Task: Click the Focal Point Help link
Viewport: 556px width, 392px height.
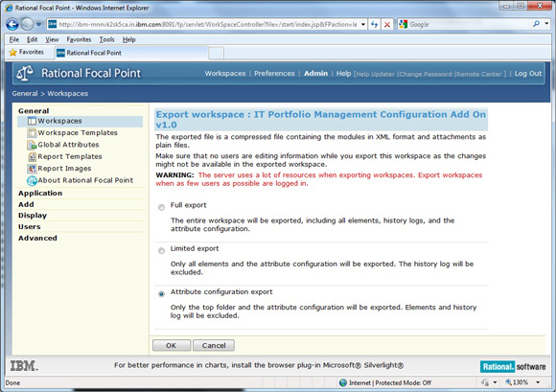Action: (x=343, y=74)
